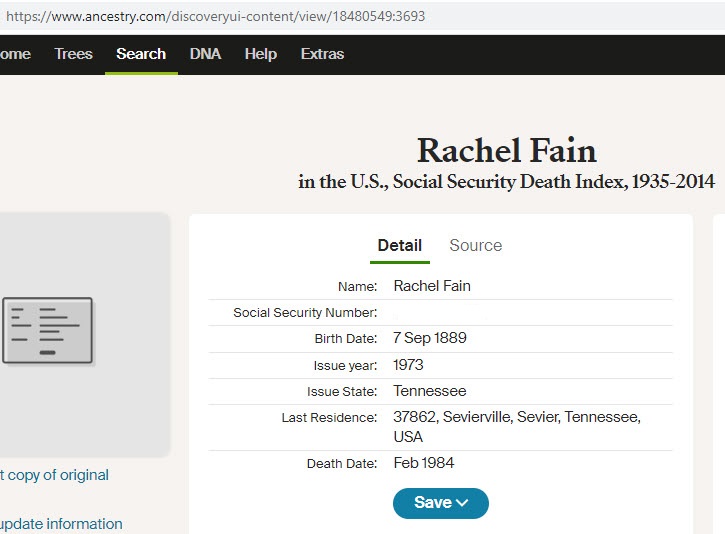Switch to the Source tab
725x534 pixels.
point(475,245)
